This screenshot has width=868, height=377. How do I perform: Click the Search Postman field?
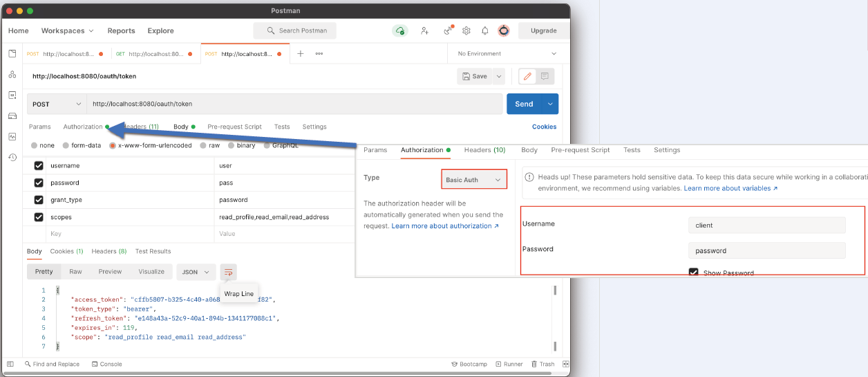(294, 30)
